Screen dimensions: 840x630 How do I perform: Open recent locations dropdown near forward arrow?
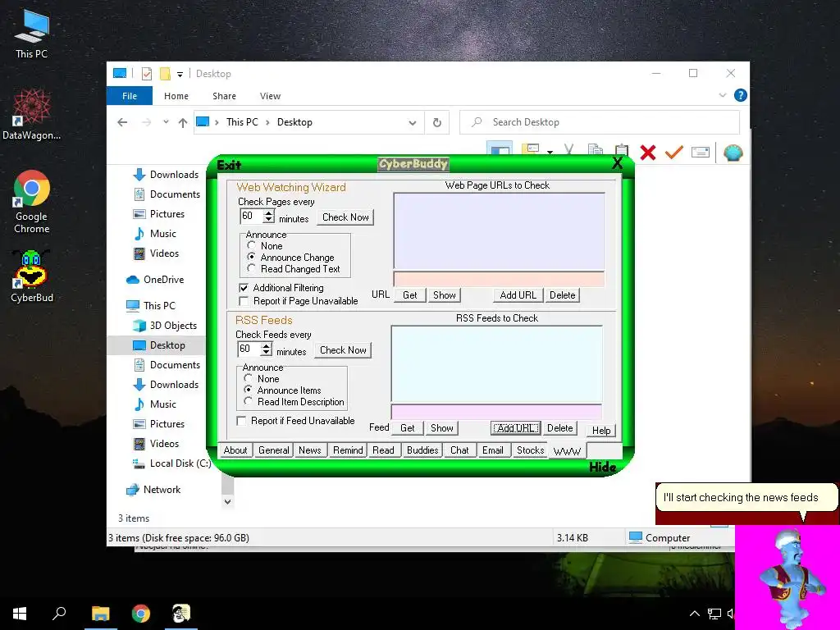[x=166, y=122]
